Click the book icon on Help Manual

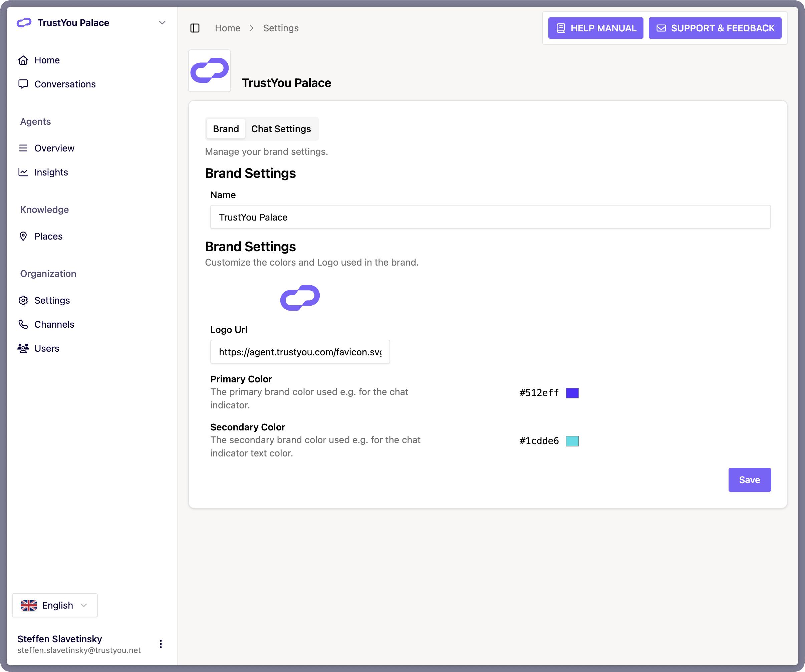(x=561, y=28)
